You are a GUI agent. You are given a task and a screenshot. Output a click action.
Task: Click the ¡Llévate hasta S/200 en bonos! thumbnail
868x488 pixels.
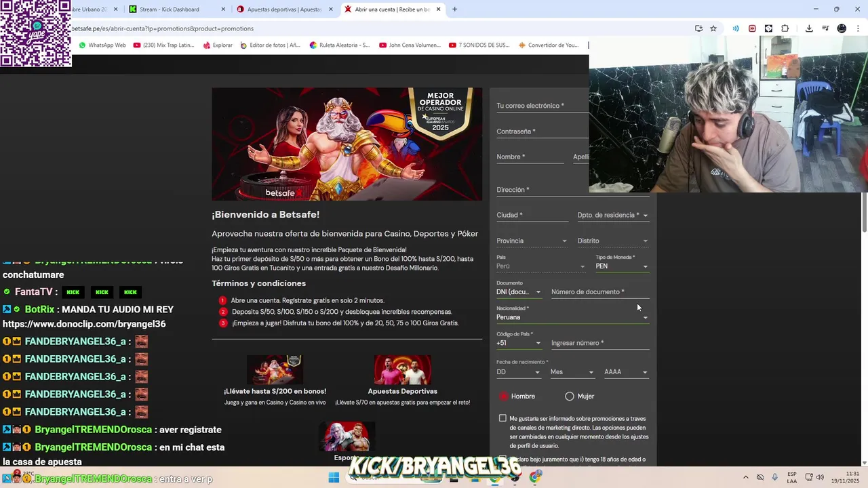point(275,369)
